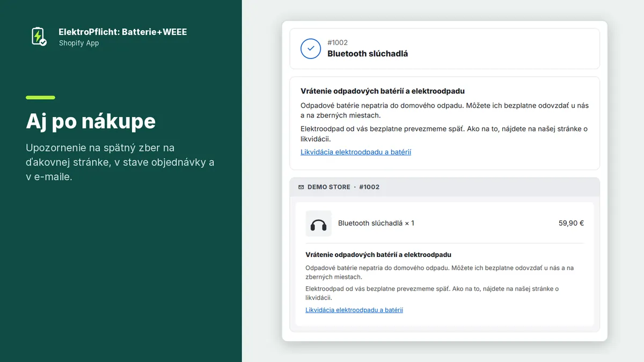
Task: Click the 'Aj po nákupe' headline
Action: tap(91, 122)
